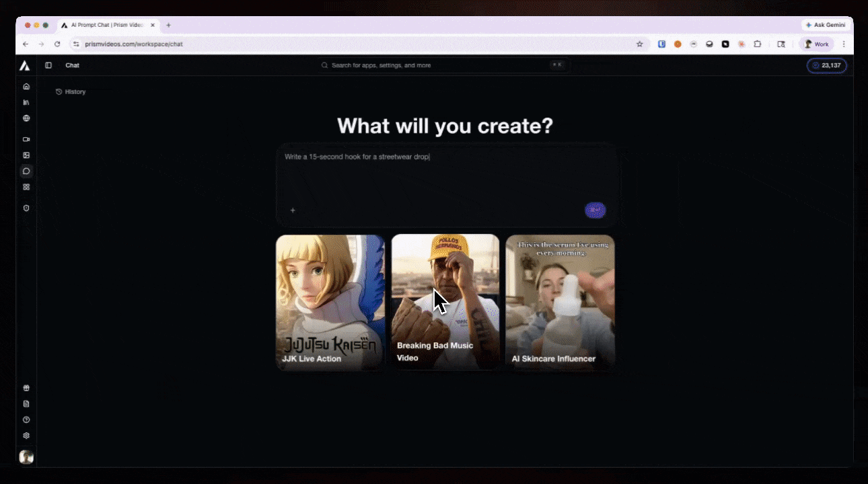Open the Breaking Bad Music Video card

pyautogui.click(x=445, y=302)
